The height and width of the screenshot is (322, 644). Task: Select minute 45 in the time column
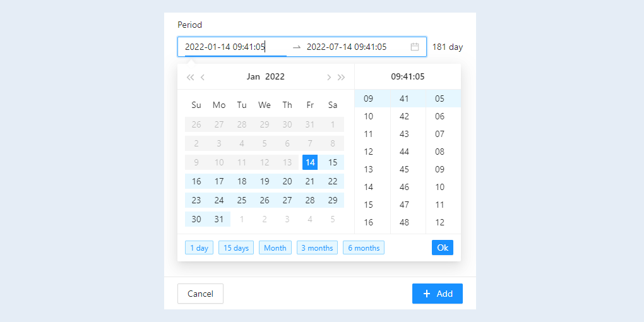pos(404,169)
